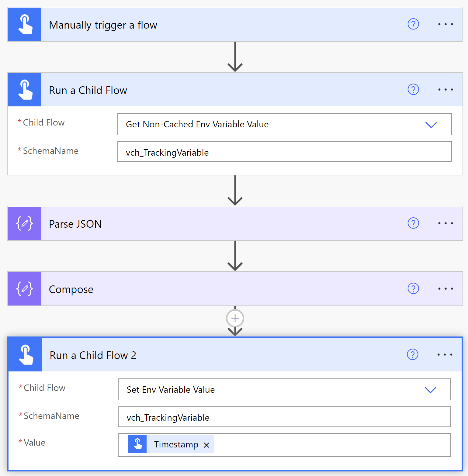The width and height of the screenshot is (468, 476).
Task: Open help for the Compose action
Action: tap(413, 289)
